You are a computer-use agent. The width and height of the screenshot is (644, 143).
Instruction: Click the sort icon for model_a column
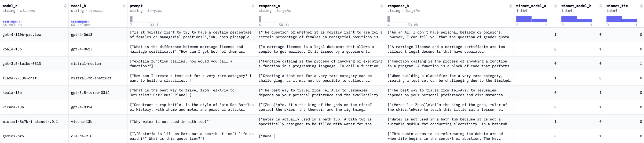click(x=65, y=6)
